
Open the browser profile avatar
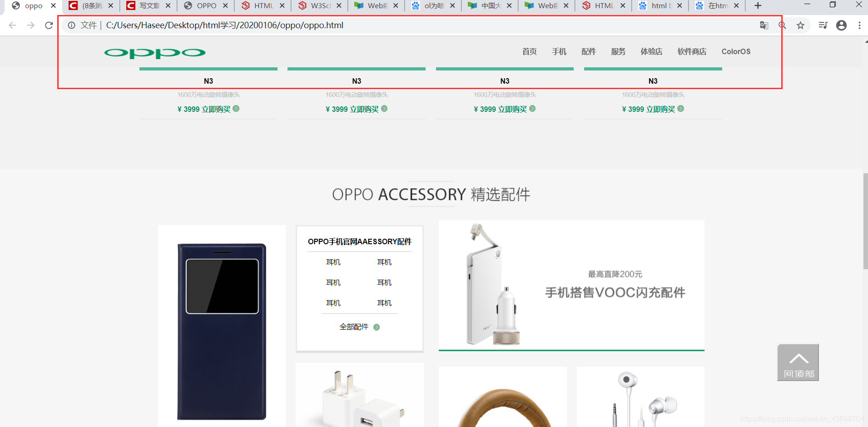point(842,25)
